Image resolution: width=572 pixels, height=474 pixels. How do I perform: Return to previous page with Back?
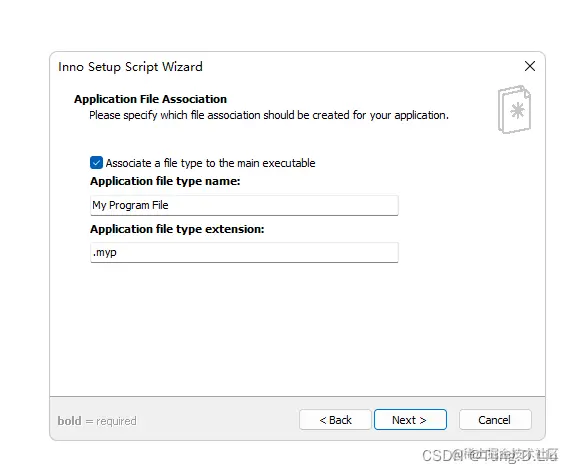click(335, 420)
